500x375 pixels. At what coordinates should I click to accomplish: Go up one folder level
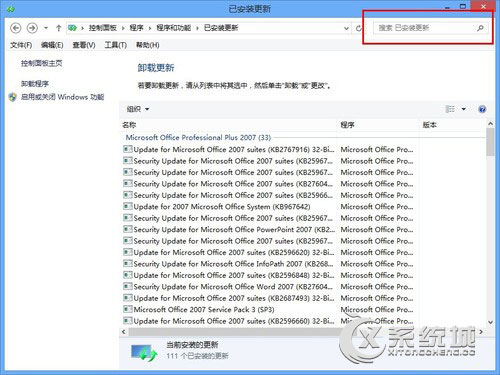pyautogui.click(x=59, y=28)
